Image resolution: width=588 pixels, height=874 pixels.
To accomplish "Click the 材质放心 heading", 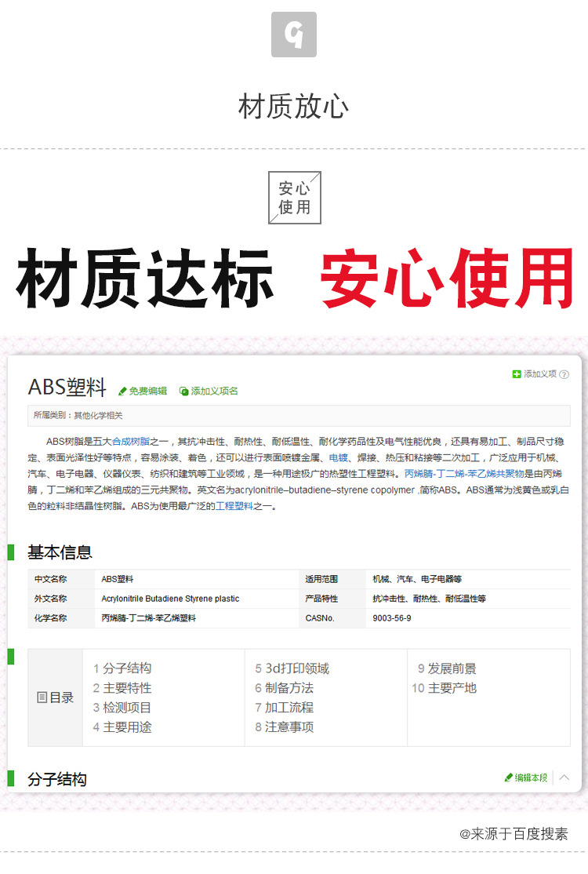I will pos(294,107).
